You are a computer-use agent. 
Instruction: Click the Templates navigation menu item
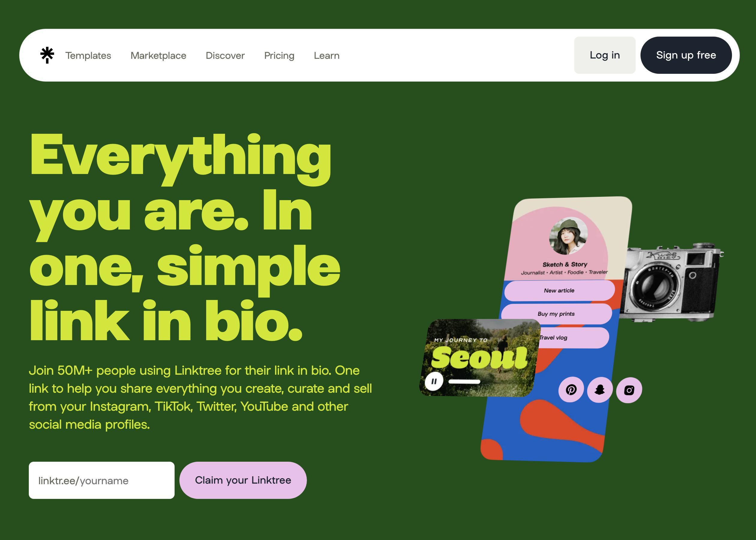(88, 55)
